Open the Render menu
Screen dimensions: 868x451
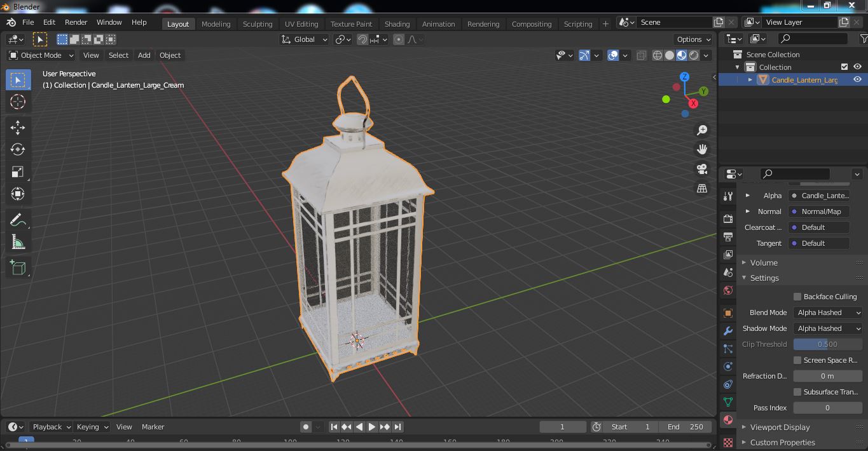pyautogui.click(x=76, y=22)
